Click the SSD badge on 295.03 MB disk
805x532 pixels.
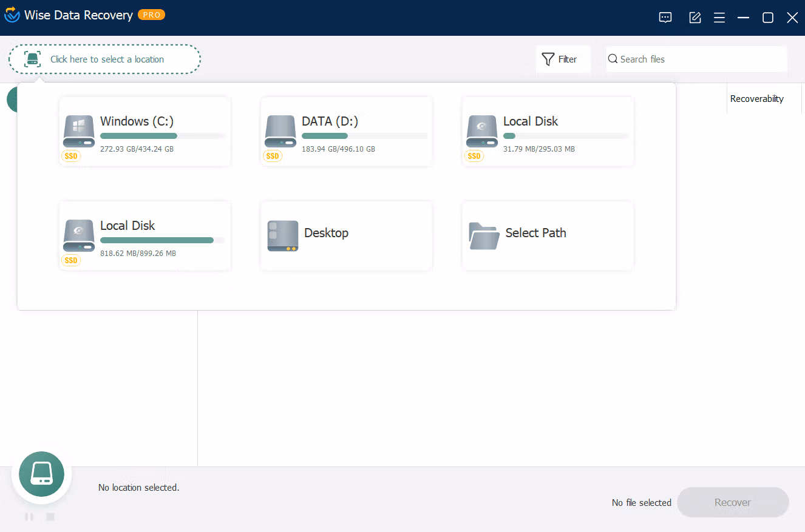tap(474, 157)
